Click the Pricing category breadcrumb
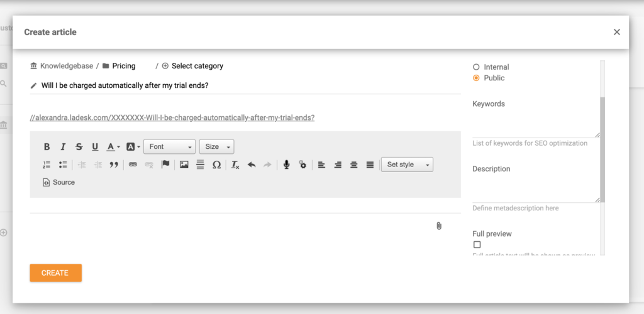This screenshot has height=314, width=644. tap(123, 66)
